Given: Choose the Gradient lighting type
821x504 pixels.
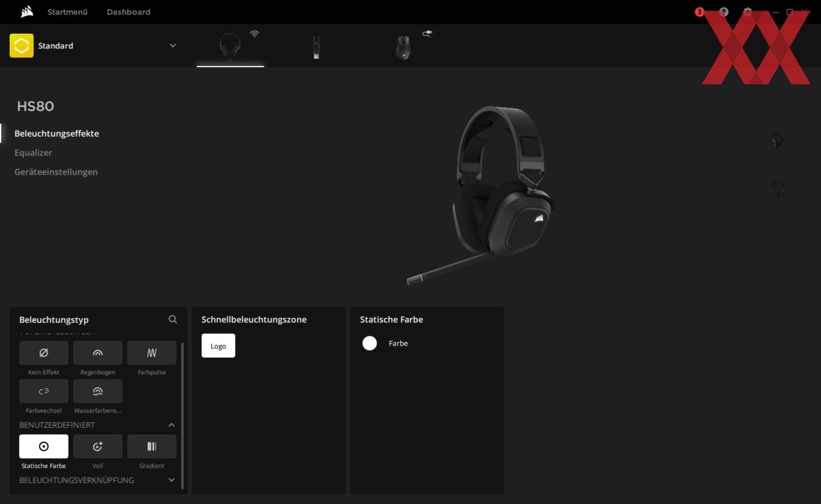Looking at the screenshot, I should 152,447.
